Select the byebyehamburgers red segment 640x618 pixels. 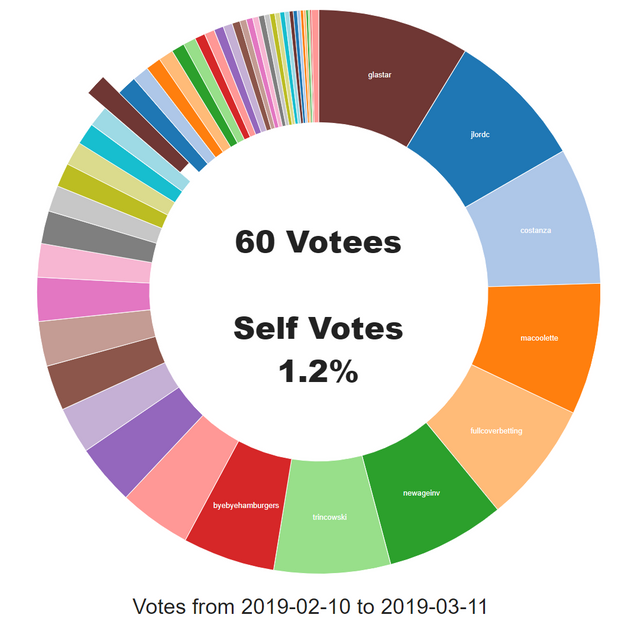pyautogui.click(x=246, y=505)
